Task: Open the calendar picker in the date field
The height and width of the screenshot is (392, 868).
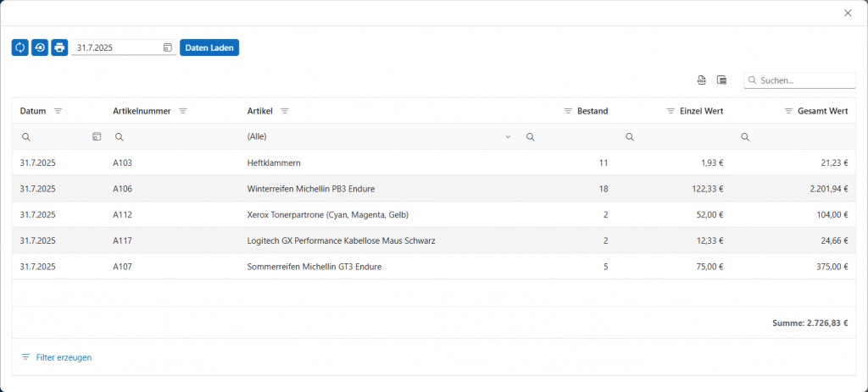Action: point(168,48)
